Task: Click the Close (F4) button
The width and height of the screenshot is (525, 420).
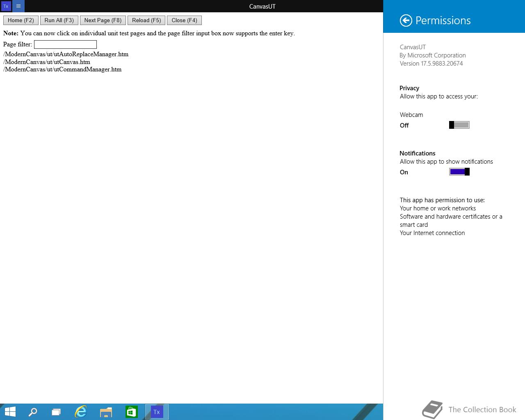Action: (x=184, y=20)
